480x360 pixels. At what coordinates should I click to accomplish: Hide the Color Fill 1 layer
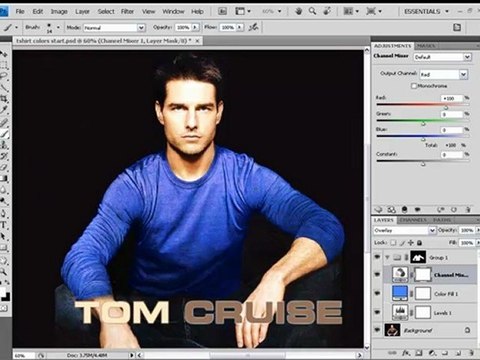pos(377,293)
